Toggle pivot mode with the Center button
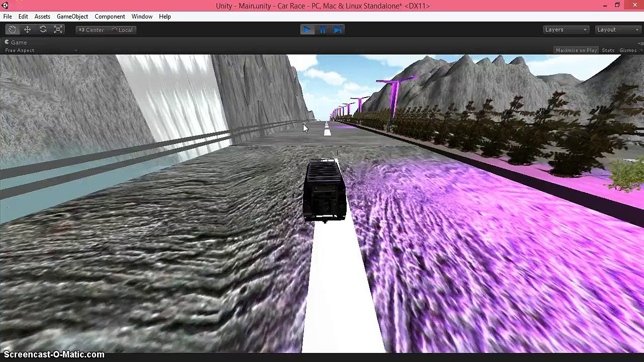Screen dimensions: 644x362 pos(91,30)
